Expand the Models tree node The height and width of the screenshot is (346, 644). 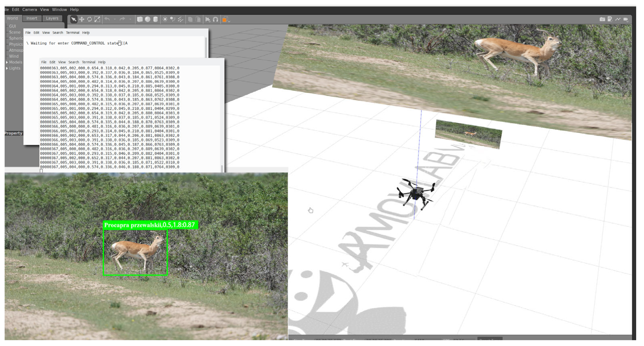[x=7, y=62]
